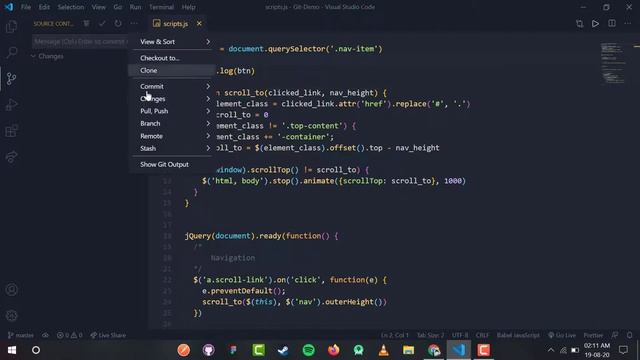Open the View menu

click(98, 7)
